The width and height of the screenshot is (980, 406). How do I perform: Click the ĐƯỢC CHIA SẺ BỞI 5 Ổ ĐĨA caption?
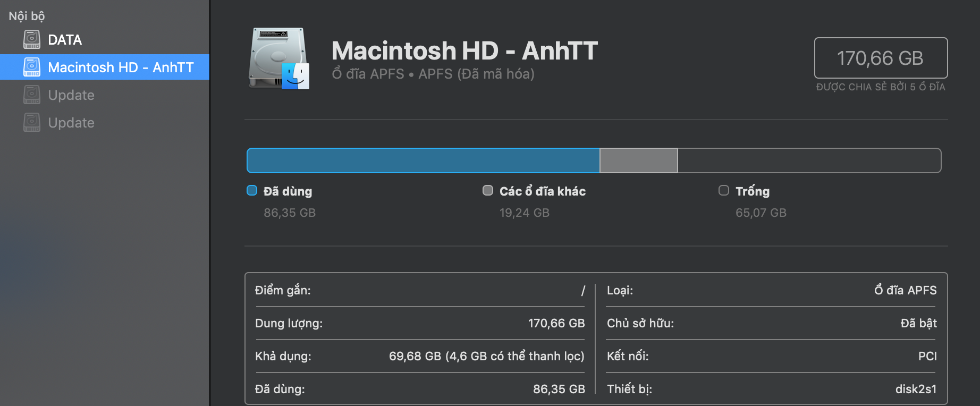[x=881, y=87]
